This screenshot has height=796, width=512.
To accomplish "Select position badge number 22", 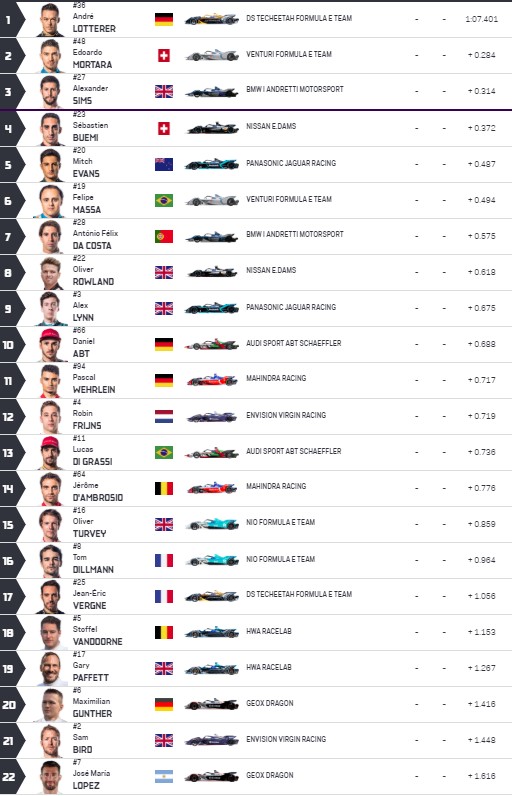I will [x=11, y=777].
